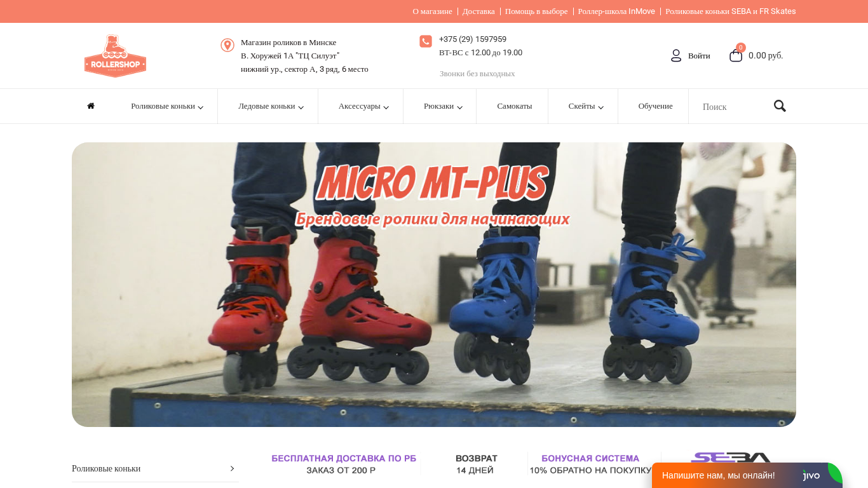Click the search magnifier icon
868x488 pixels.
pos(780,106)
